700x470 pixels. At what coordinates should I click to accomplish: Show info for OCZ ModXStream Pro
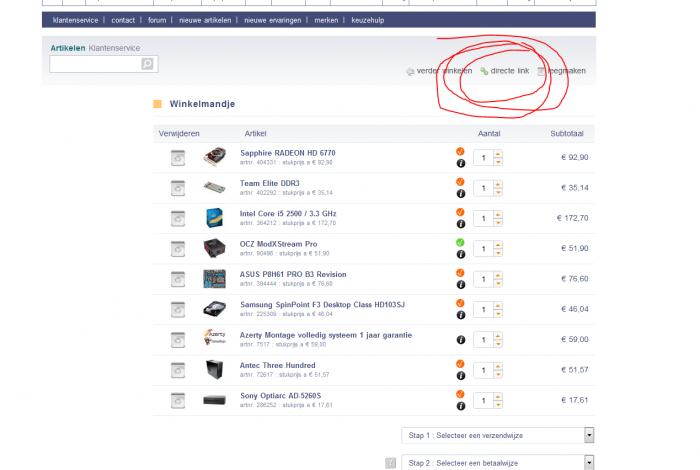click(461, 254)
